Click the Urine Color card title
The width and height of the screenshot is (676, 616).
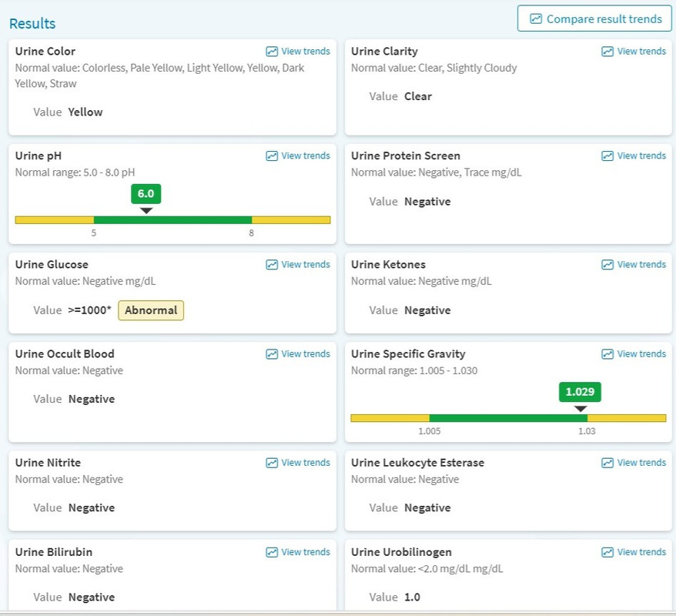tap(45, 52)
